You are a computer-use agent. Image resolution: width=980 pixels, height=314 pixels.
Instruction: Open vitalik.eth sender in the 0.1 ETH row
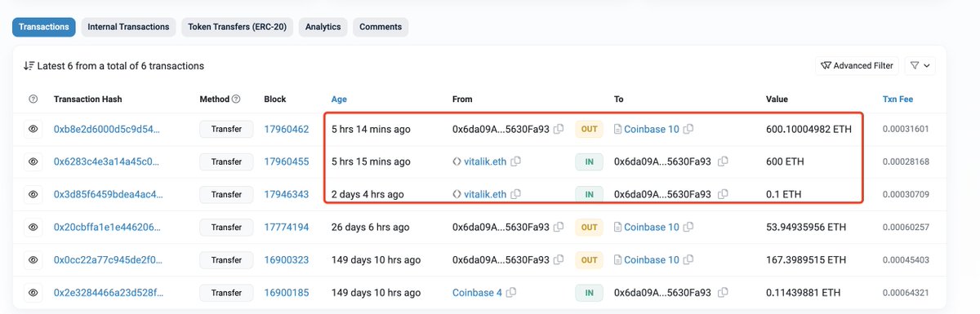[485, 194]
